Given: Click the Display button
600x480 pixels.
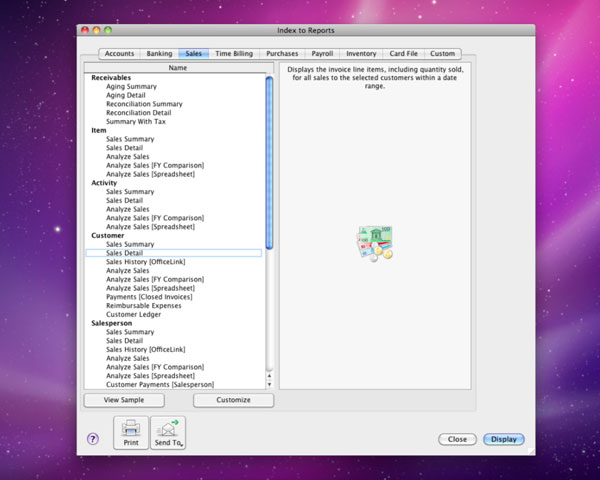Looking at the screenshot, I should coord(504,439).
